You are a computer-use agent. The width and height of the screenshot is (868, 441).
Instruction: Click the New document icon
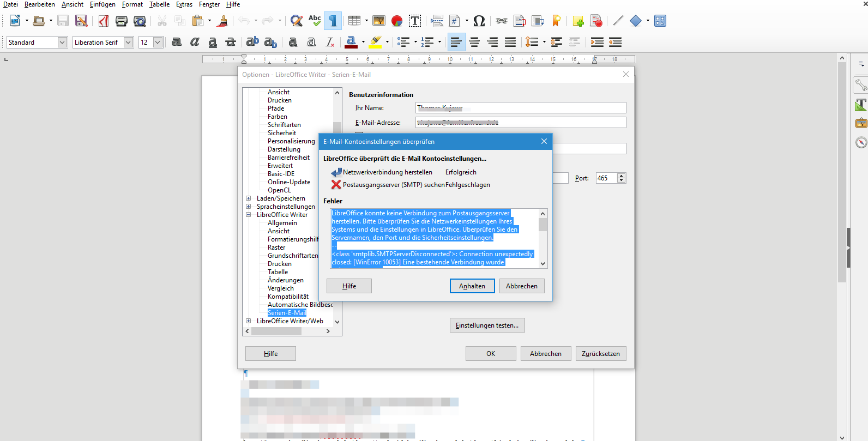click(x=15, y=21)
